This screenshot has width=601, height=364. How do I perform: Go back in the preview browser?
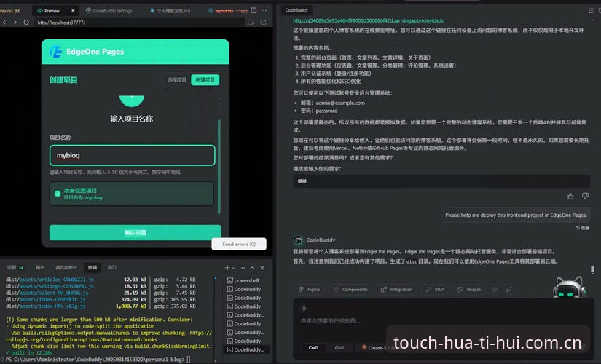tap(4, 23)
